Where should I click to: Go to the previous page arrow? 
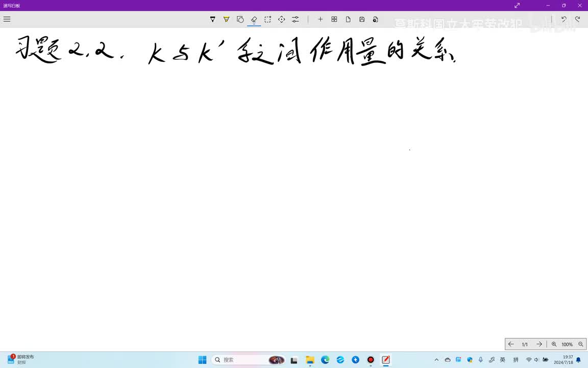[511, 344]
